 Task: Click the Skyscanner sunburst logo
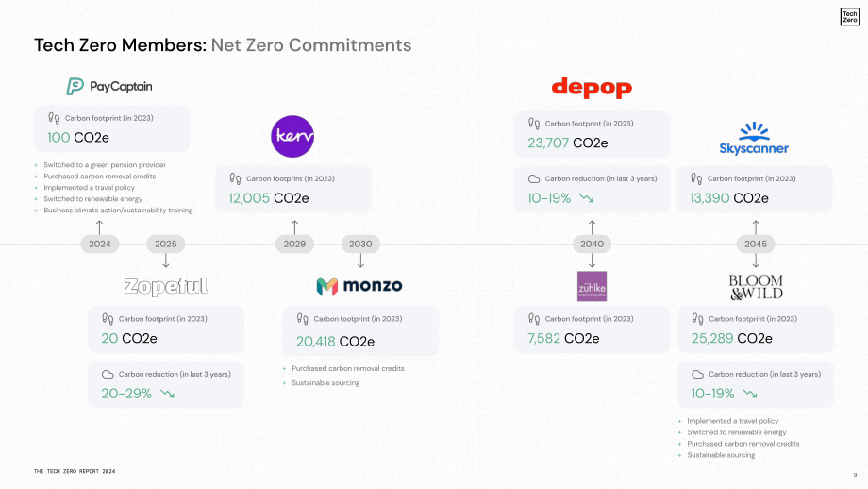coord(754,138)
